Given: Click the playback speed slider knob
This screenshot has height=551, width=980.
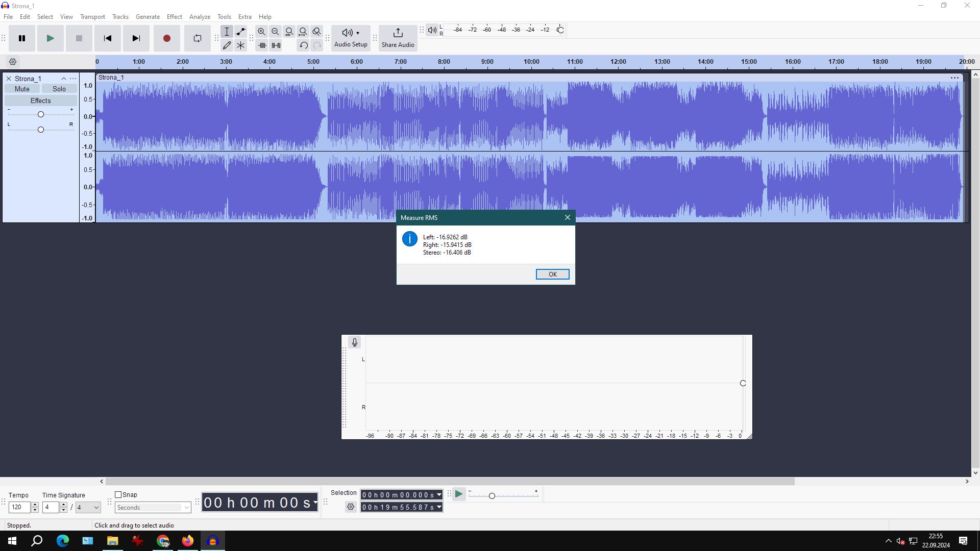Looking at the screenshot, I should pos(492,496).
